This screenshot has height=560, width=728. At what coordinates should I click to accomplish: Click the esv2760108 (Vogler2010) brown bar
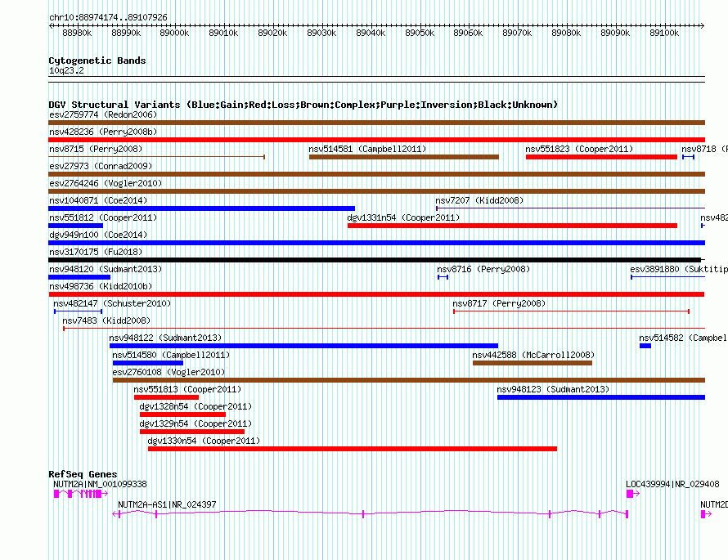(x=409, y=380)
